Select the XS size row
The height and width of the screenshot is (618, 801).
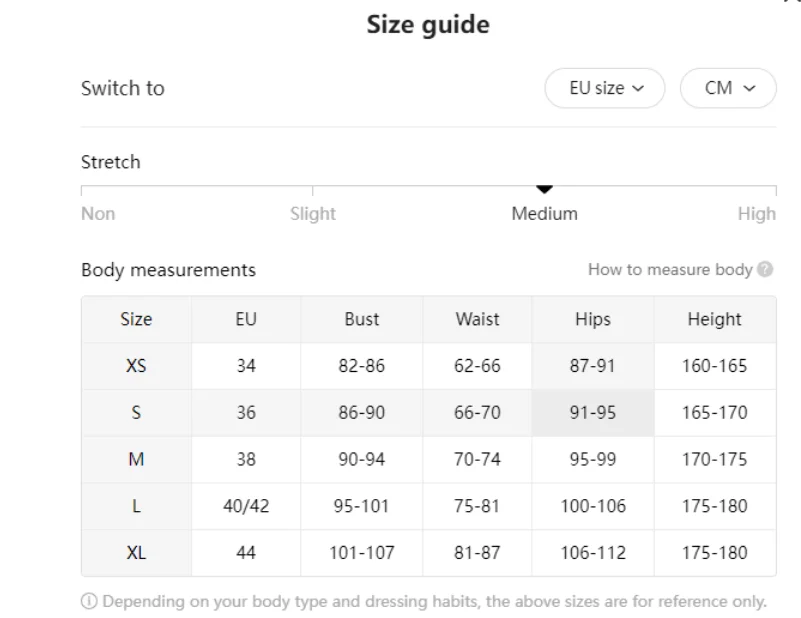[x=136, y=366]
